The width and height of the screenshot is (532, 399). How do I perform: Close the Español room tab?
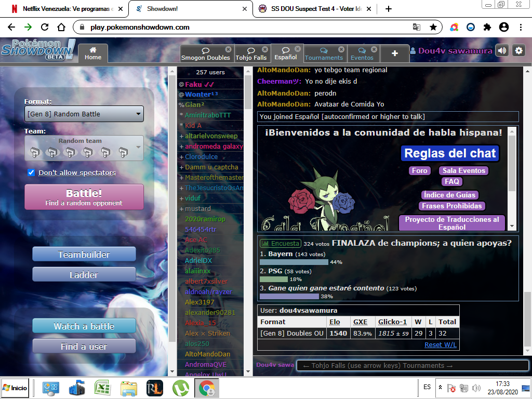pyautogui.click(x=298, y=48)
